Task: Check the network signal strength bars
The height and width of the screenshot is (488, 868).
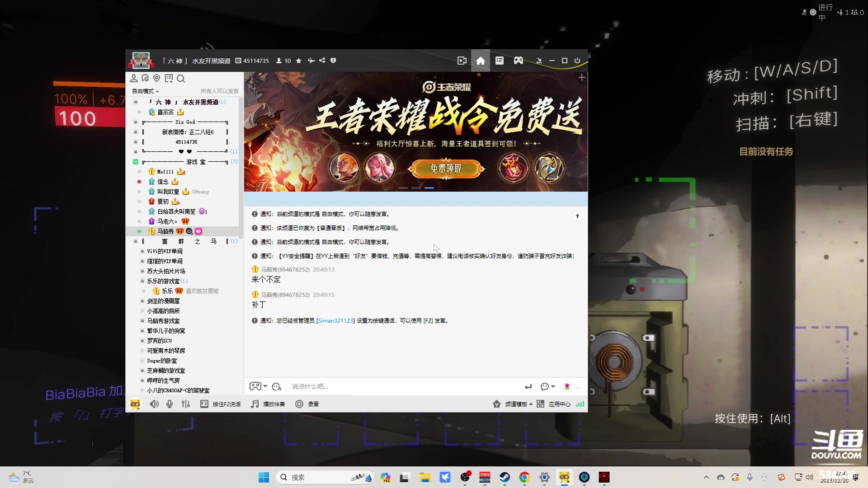Action: pyautogui.click(x=580, y=404)
